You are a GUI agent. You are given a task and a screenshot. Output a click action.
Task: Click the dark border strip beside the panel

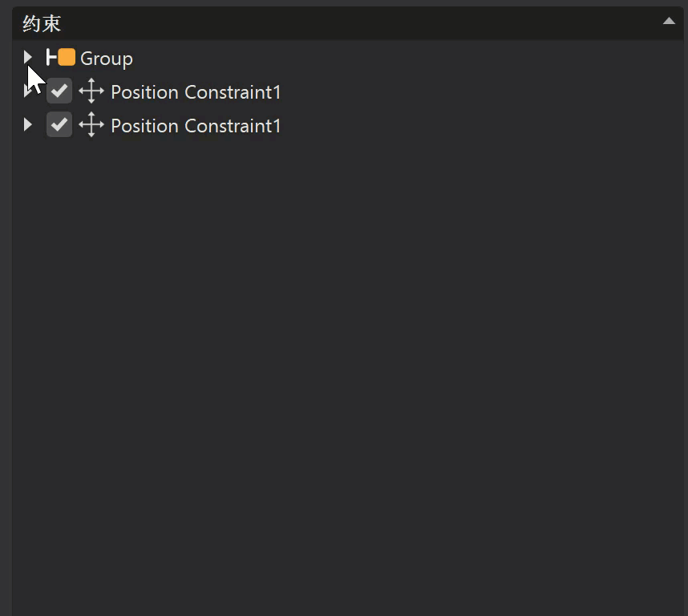click(6, 321)
